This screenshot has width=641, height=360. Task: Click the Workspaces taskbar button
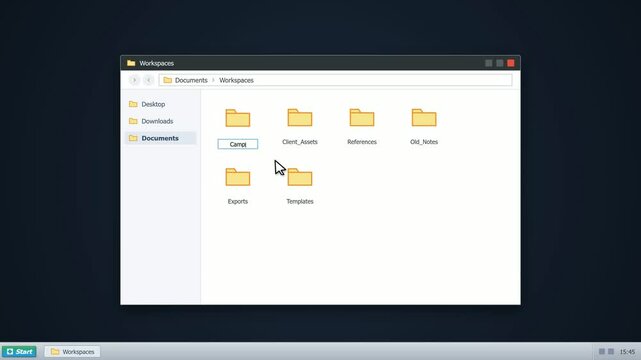(x=72, y=351)
